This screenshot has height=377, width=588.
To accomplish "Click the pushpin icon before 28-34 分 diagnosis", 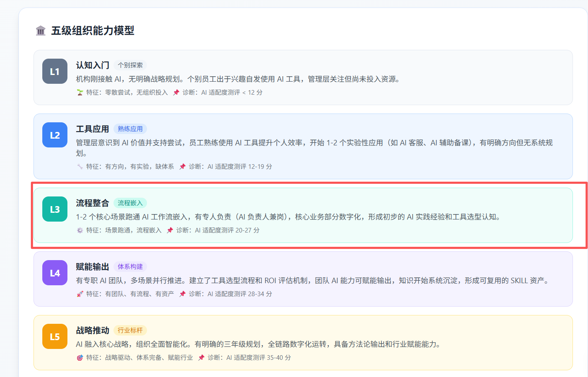I will click(x=182, y=294).
